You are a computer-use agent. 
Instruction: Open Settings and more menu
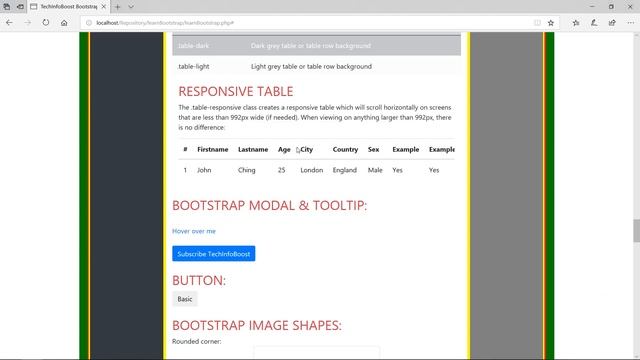[x=631, y=23]
